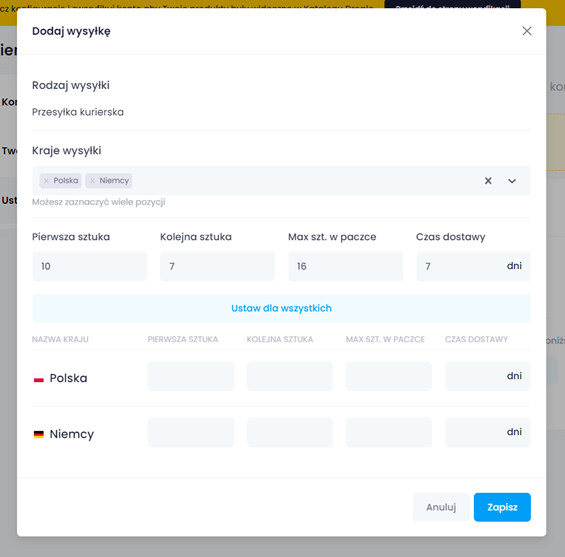Click the Czas dostawy days field
The width and height of the screenshot is (565, 557).
pos(473,266)
